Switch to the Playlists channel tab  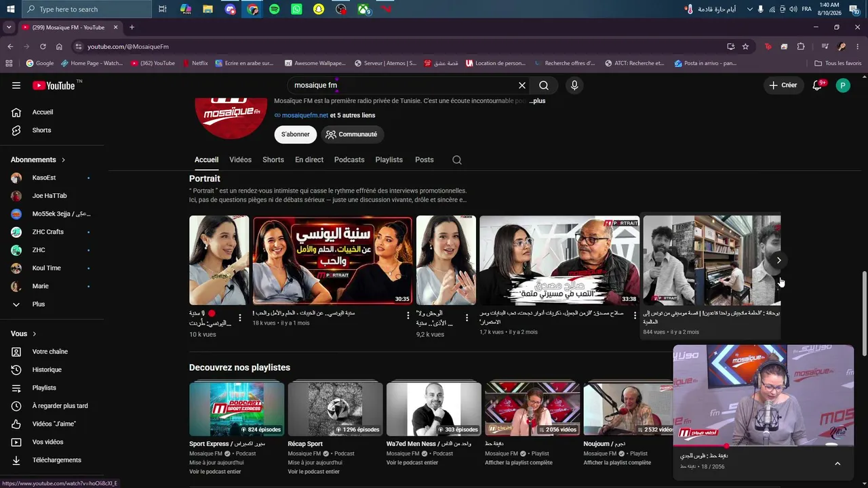[389, 160]
